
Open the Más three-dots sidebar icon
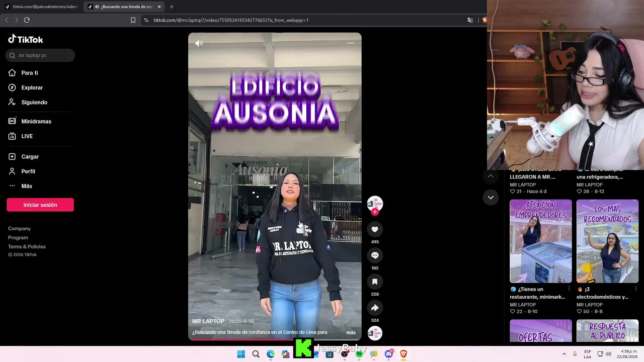[x=12, y=186]
